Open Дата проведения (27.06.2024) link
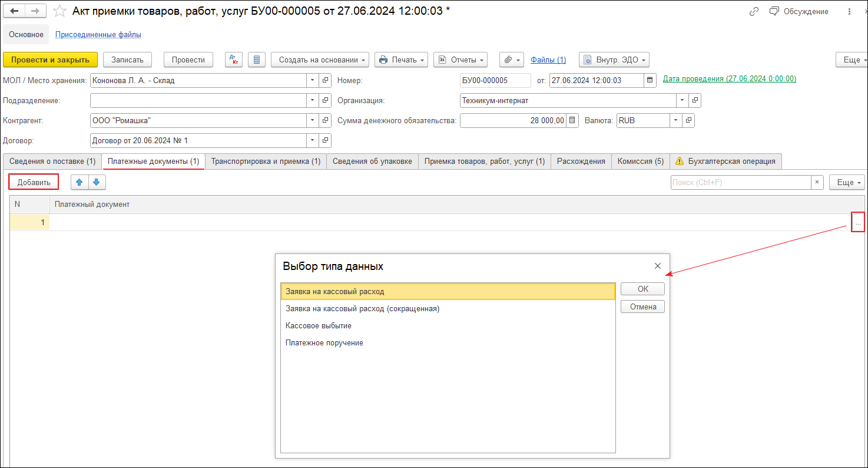This screenshot has height=468, width=868. point(730,78)
